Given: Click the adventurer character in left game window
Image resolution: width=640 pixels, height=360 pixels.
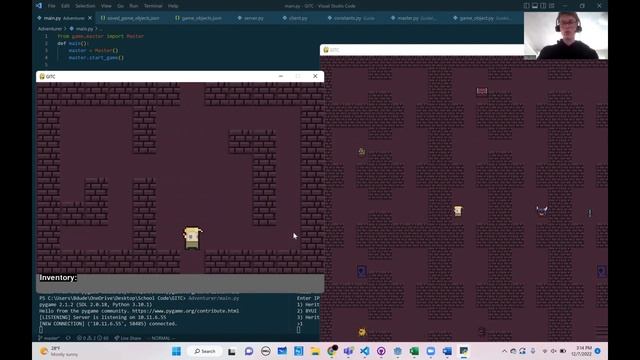Looking at the screenshot, I should pos(192,238).
